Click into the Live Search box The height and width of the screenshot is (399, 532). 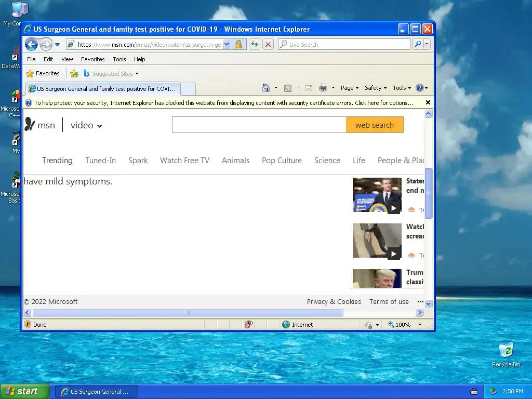click(344, 45)
